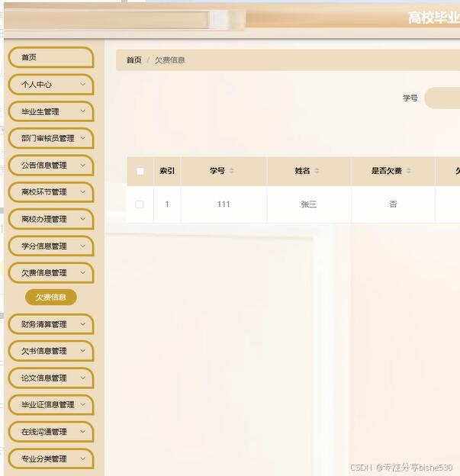Select the 欠费信息 submenu button
This screenshot has width=460, height=476.
tap(51, 297)
